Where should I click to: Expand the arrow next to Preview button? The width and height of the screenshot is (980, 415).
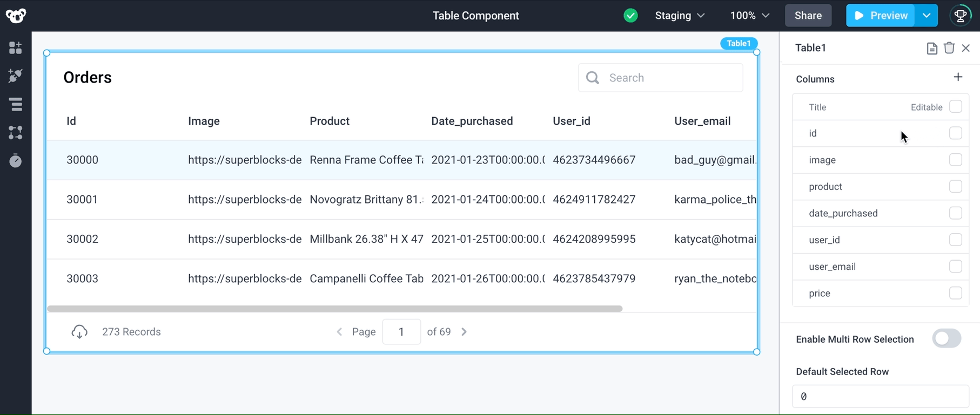[927, 16]
